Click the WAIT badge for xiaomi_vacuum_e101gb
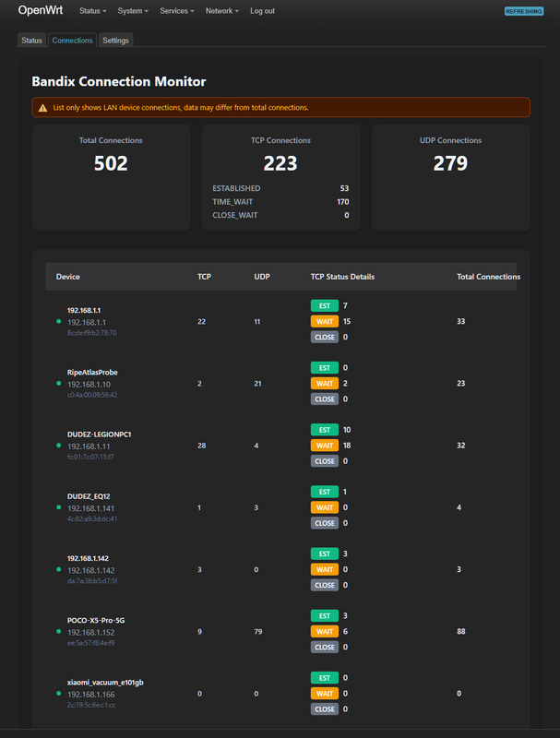Screen dimensions: 560x738 pos(325,694)
